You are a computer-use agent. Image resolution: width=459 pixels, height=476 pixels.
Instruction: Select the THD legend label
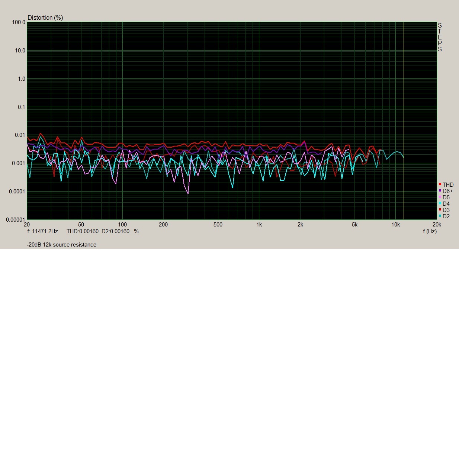448,185
